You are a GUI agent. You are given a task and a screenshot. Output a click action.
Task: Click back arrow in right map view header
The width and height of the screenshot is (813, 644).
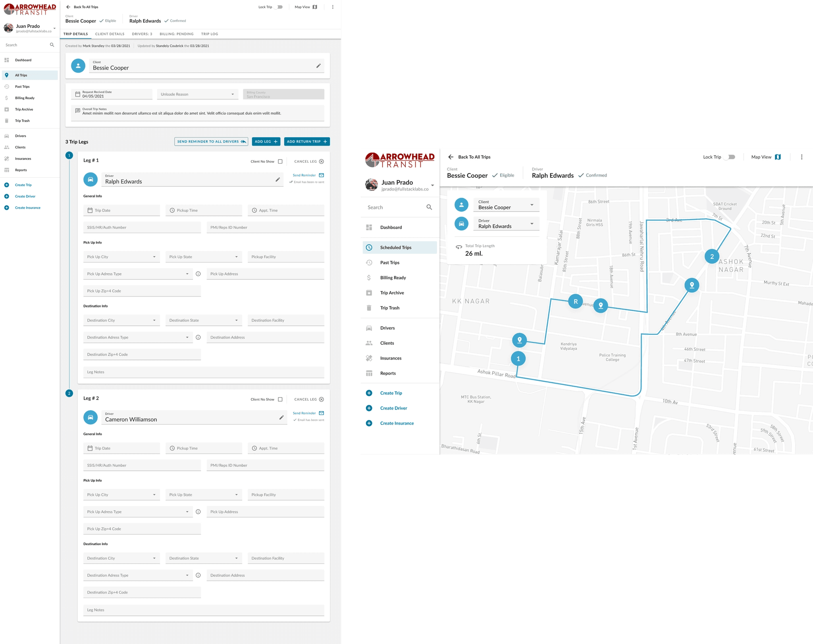(x=451, y=157)
